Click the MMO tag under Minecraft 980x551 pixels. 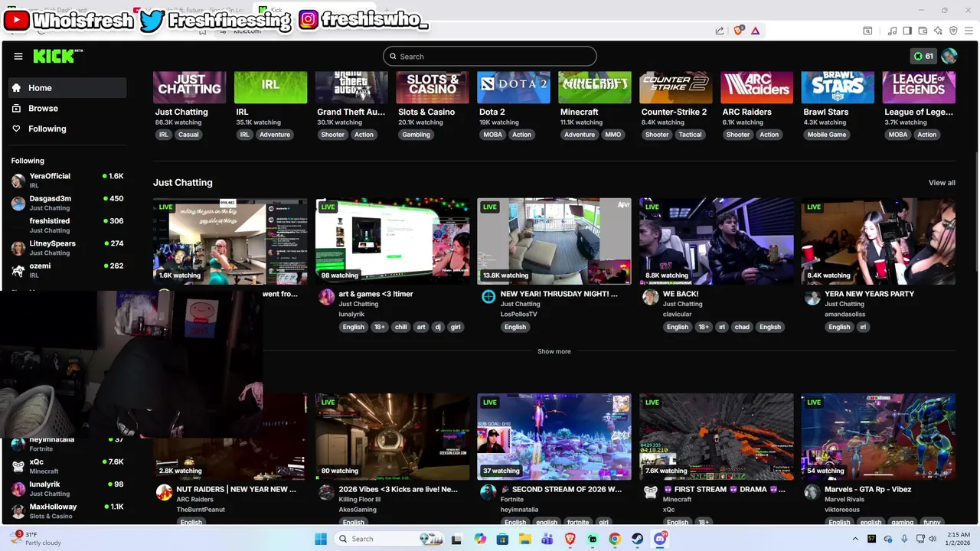613,135
